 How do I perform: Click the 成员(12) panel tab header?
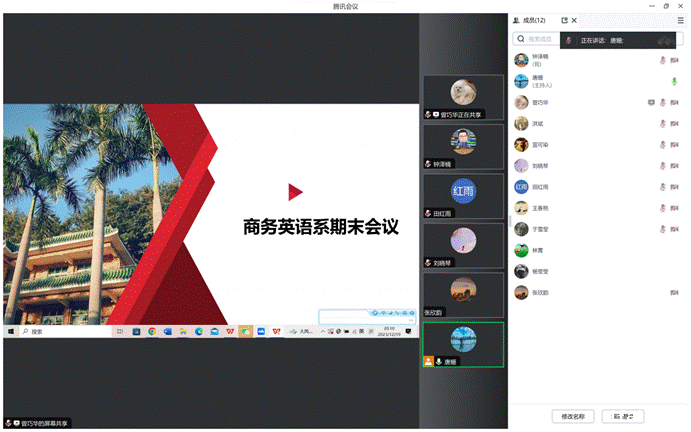pyautogui.click(x=531, y=20)
